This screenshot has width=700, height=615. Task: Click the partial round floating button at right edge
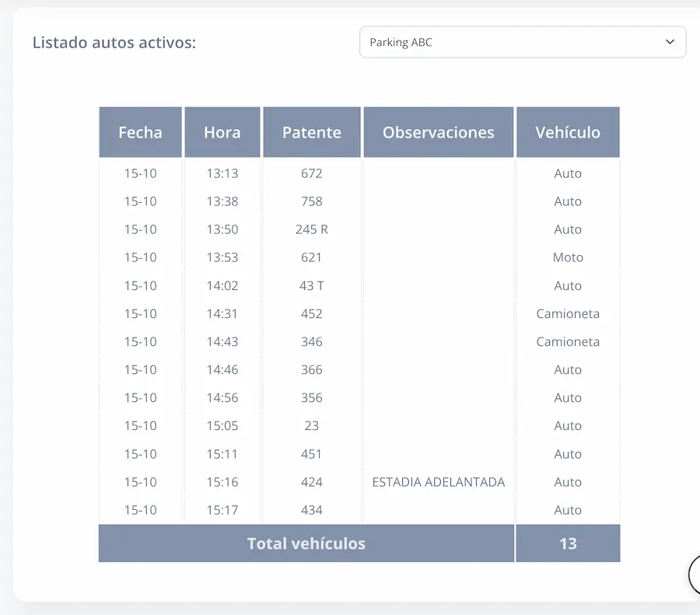tap(694, 575)
